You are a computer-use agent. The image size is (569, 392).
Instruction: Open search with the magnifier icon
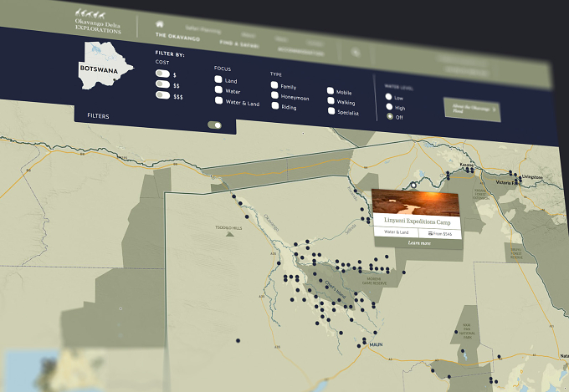pos(356,53)
